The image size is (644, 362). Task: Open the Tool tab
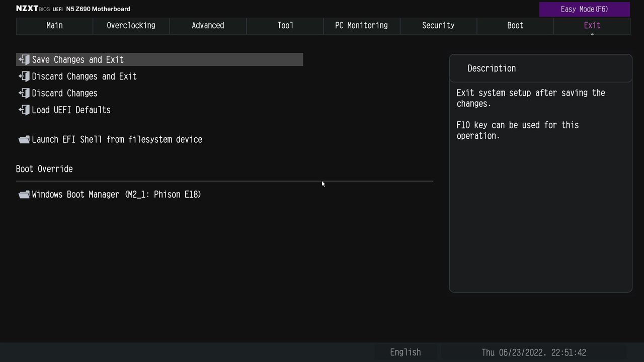tap(285, 26)
